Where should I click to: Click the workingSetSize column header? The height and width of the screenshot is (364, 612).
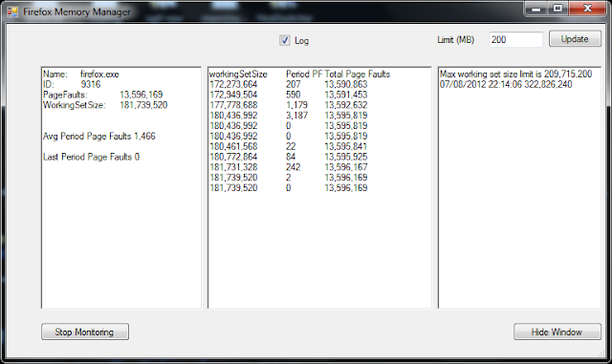(238, 75)
